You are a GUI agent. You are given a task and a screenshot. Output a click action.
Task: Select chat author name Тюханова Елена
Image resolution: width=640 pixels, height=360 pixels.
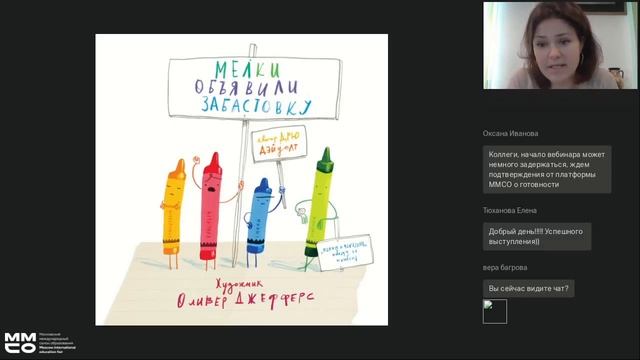point(509,211)
